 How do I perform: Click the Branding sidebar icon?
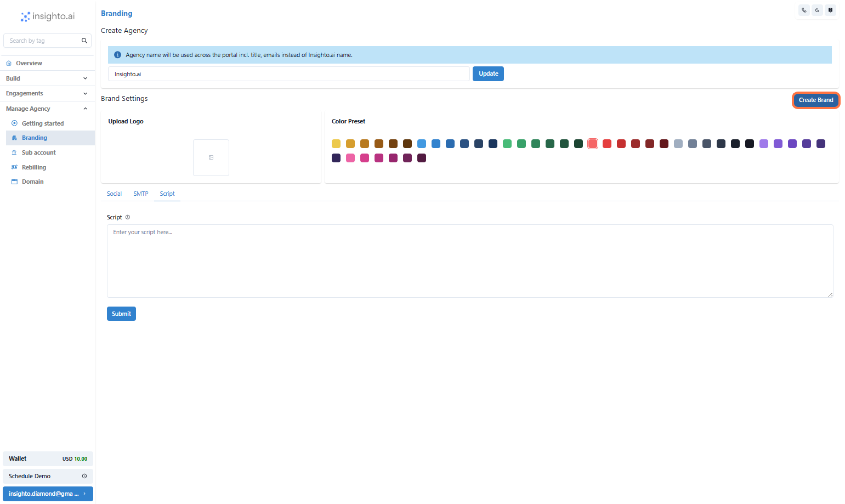[x=14, y=138]
